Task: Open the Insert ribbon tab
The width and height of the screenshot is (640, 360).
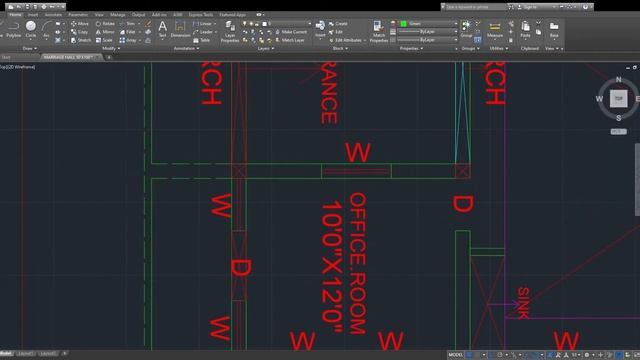Action: [33, 15]
